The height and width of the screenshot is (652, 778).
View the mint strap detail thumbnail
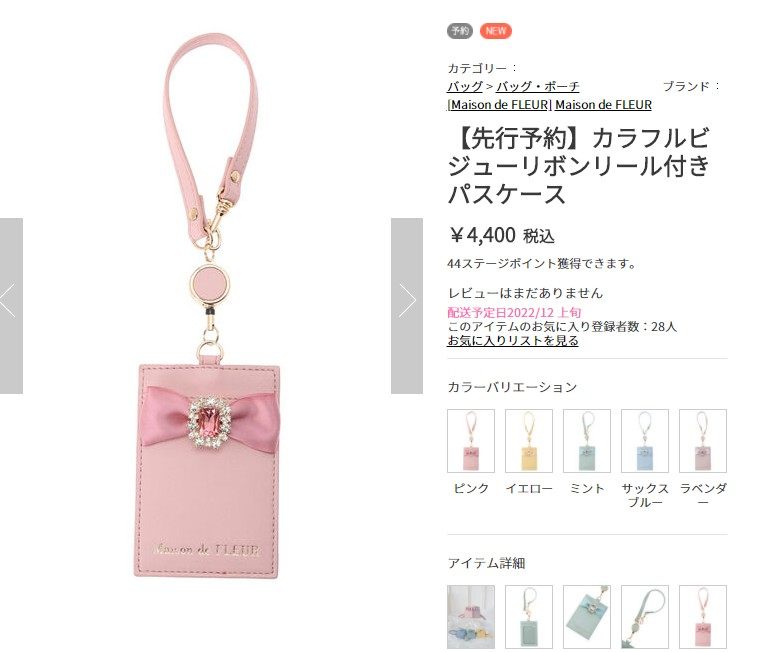[645, 618]
